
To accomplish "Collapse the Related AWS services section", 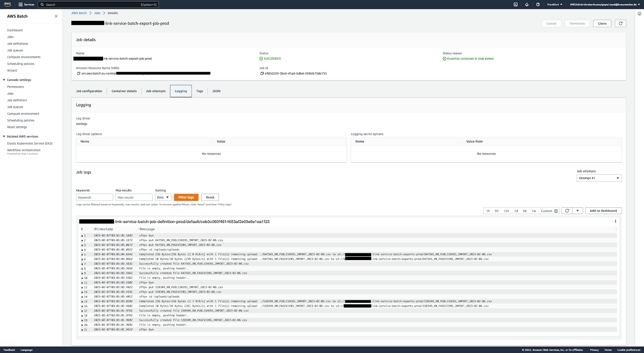I will (4, 136).
